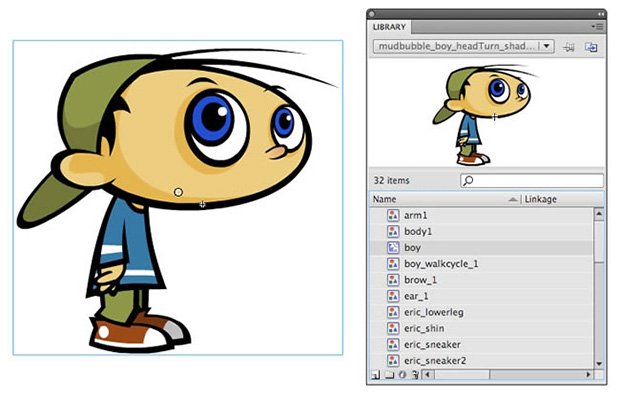Screen dimensions: 620x398
Task: Click into the library search field
Action: [x=532, y=181]
